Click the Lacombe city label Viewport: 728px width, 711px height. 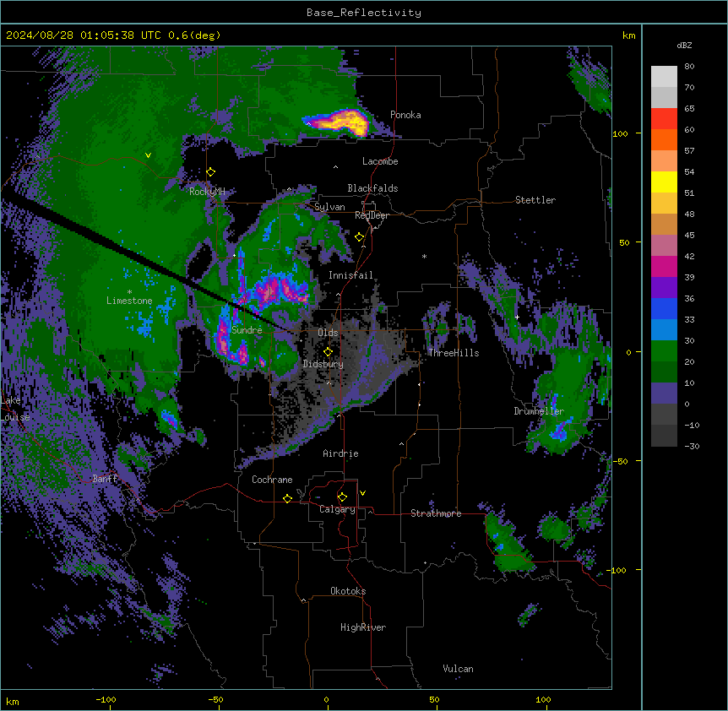click(x=380, y=161)
